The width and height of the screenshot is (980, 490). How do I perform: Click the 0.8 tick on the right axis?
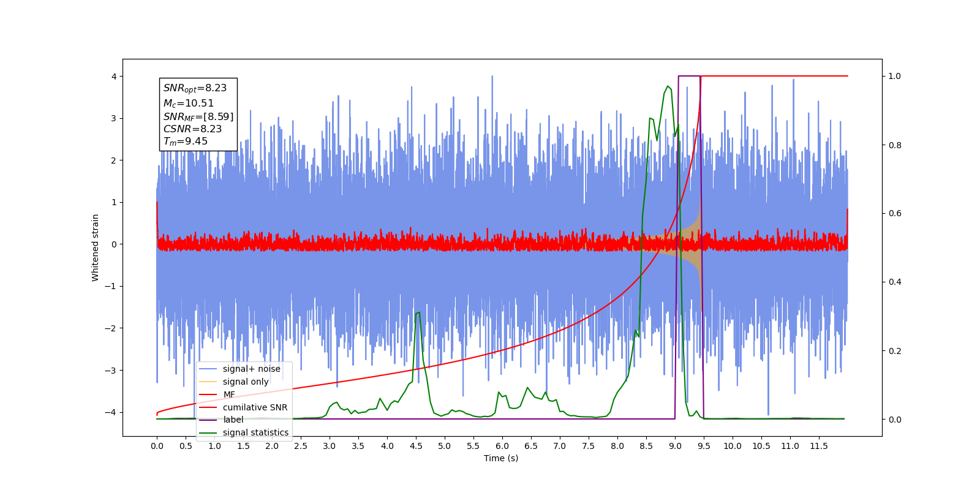click(895, 145)
